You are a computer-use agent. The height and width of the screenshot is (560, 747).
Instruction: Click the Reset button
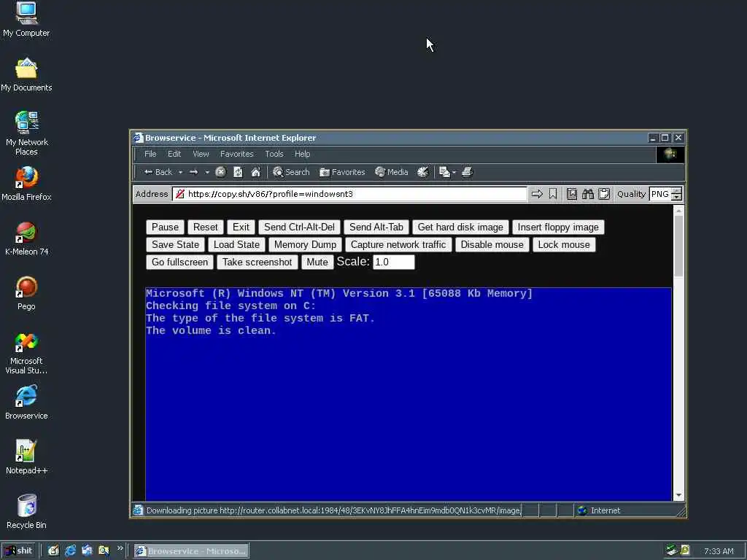[x=205, y=227]
